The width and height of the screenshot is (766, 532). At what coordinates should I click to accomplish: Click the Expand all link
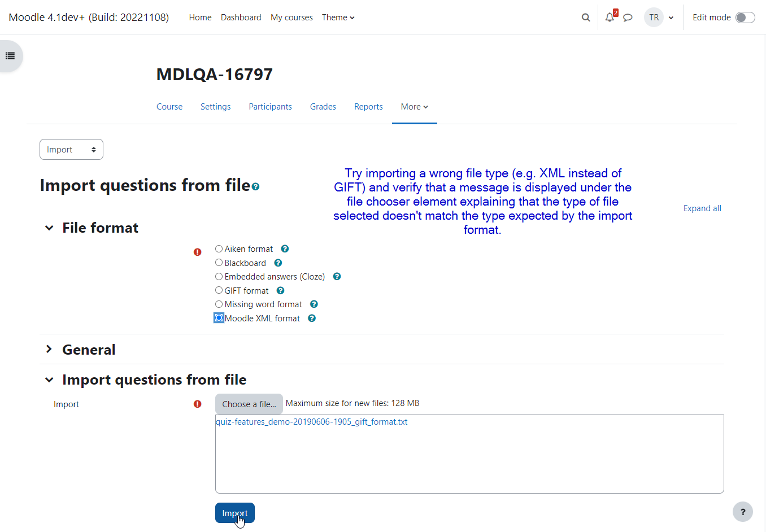[x=702, y=208]
